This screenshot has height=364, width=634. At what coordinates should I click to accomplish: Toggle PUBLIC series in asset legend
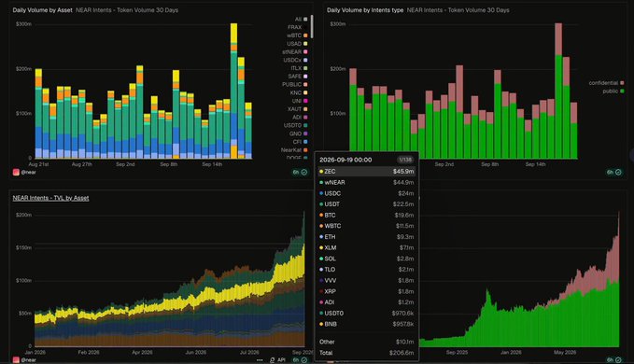pos(295,84)
